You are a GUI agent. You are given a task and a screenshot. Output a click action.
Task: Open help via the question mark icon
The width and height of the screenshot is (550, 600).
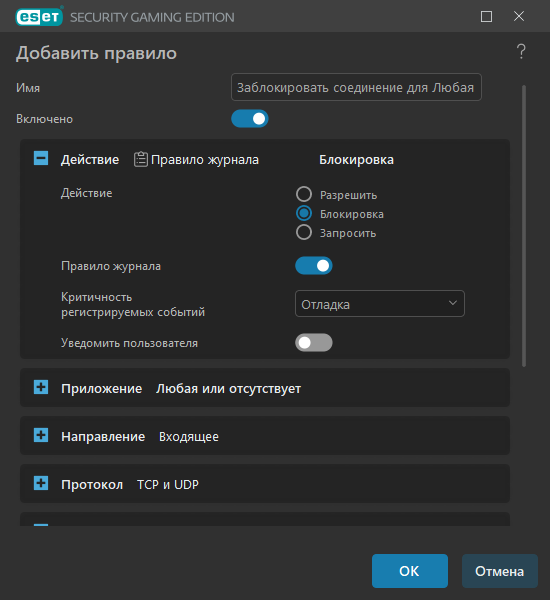521,51
